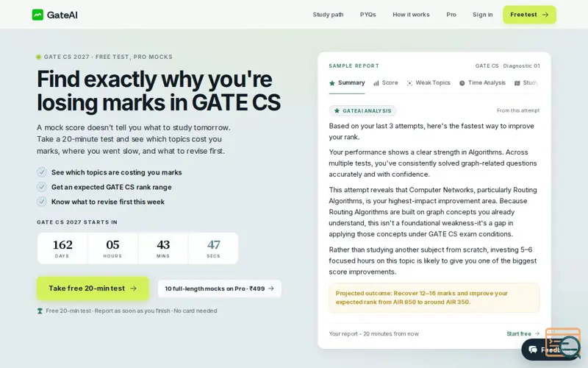Click Take free 20-min test button
This screenshot has height=368, width=588.
[x=93, y=289]
